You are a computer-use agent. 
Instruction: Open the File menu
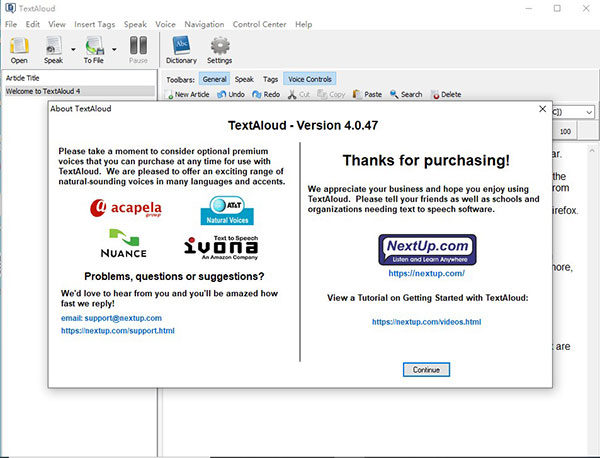coord(11,24)
